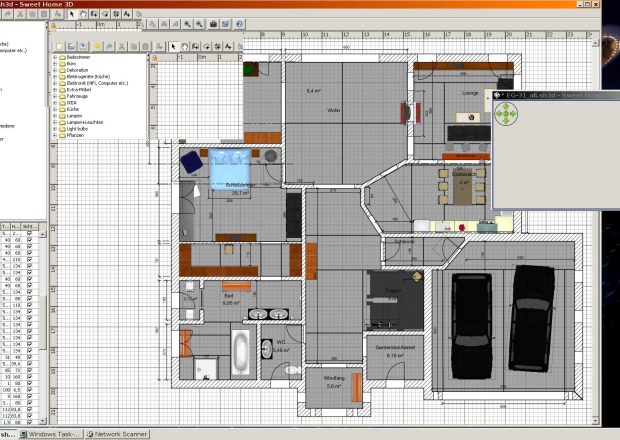
Task: Sort by the 'Sicht...' column header
Action: pos(30,227)
